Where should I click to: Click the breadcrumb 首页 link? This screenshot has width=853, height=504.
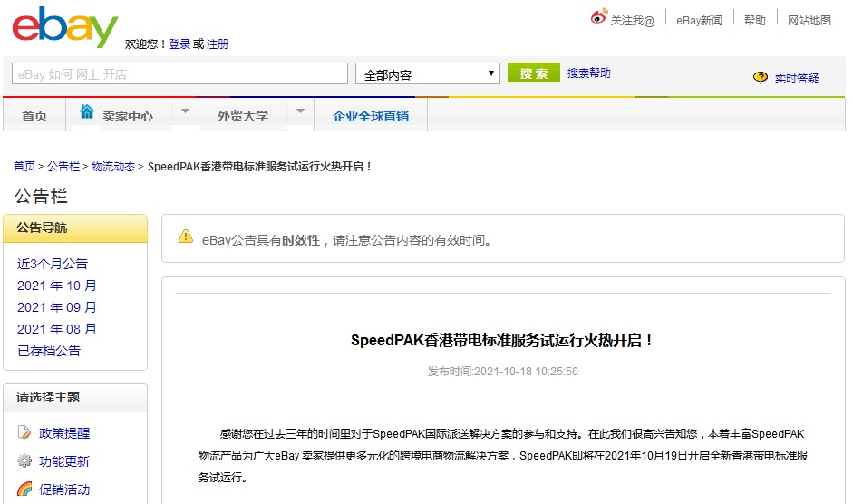[24, 167]
